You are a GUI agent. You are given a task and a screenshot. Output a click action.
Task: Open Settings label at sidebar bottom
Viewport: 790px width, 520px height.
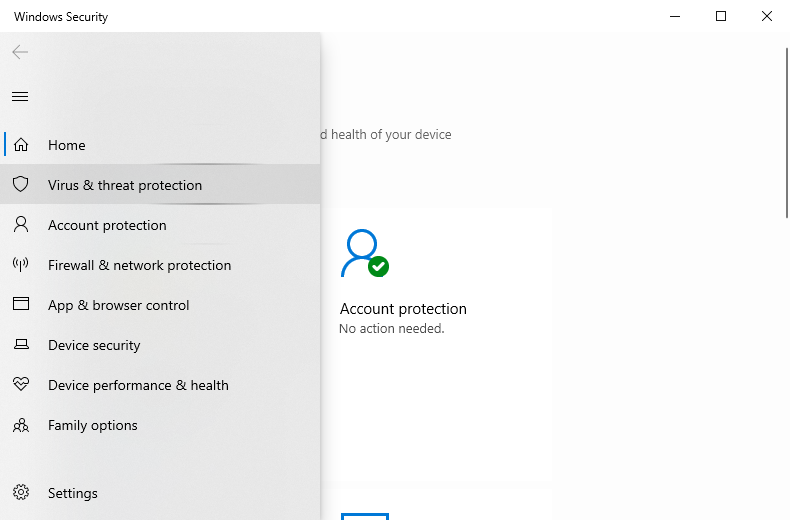pos(73,493)
